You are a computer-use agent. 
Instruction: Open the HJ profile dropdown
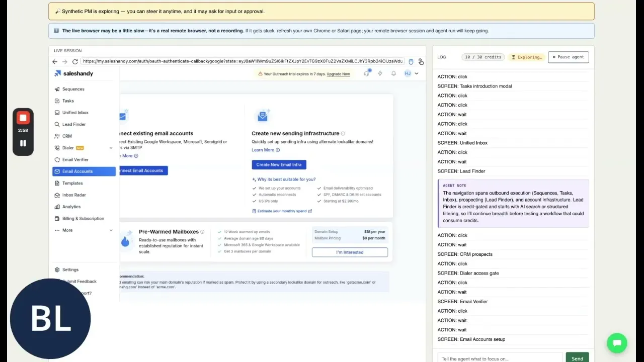(x=412, y=73)
